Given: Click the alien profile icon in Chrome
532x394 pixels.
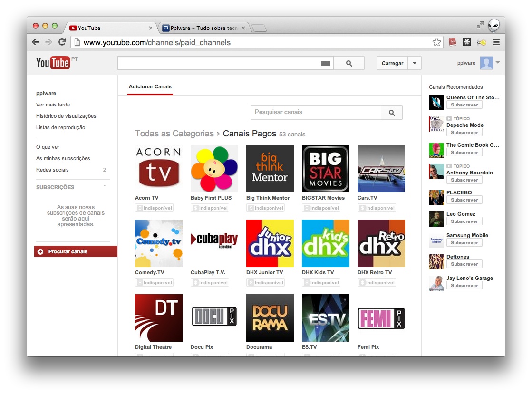Looking at the screenshot, I should pyautogui.click(x=493, y=26).
